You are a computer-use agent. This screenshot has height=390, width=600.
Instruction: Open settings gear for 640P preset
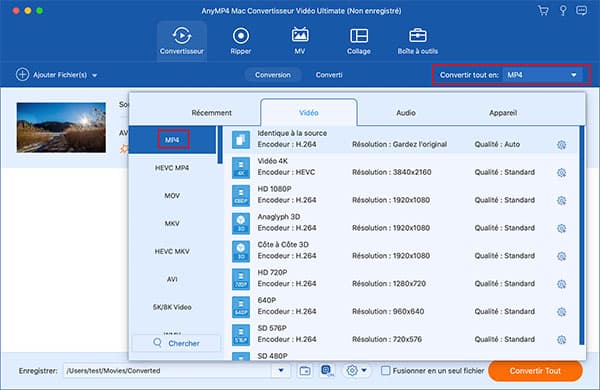561,312
